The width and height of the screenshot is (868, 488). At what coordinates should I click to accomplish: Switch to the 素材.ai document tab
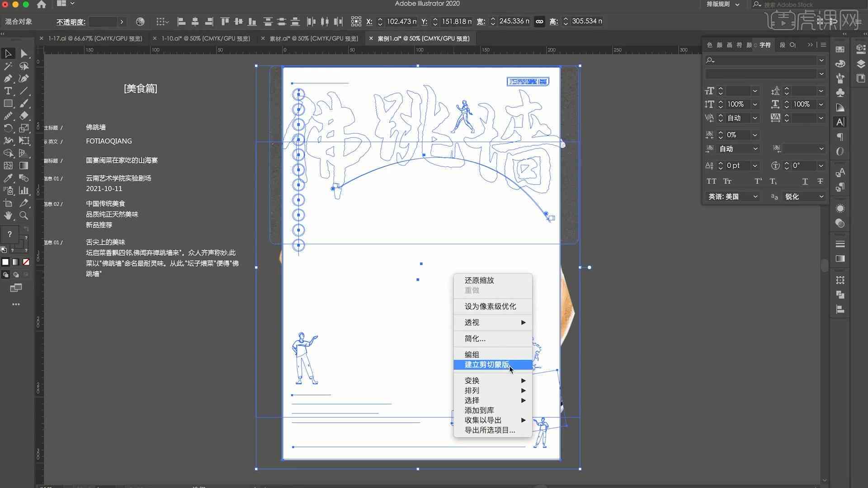click(314, 38)
